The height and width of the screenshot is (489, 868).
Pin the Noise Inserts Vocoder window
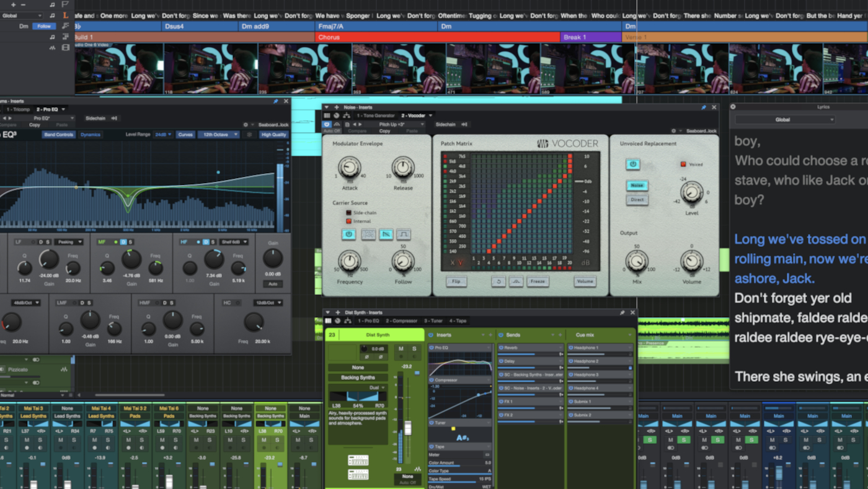(704, 107)
